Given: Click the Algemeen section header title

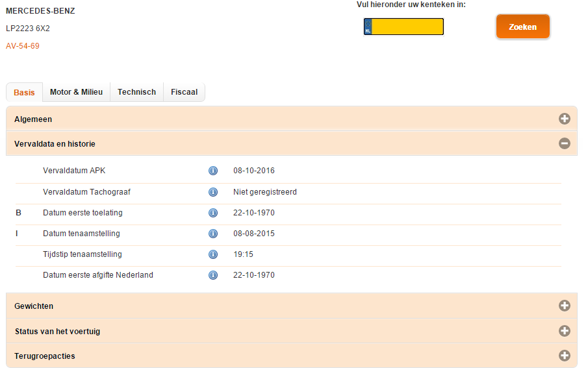Looking at the screenshot, I should pos(33,119).
